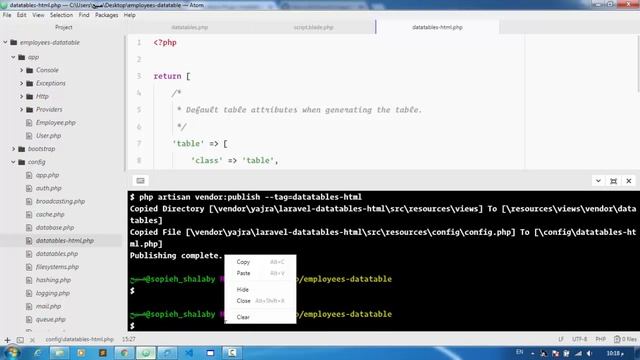The width and height of the screenshot is (640, 360).
Task: Open broadcasting.php in the tree
Action: tap(60, 201)
